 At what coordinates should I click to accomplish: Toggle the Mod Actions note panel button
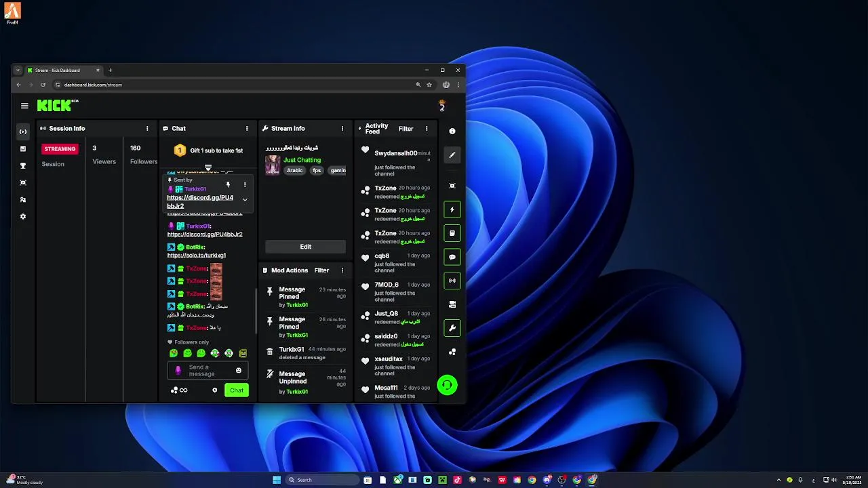(452, 233)
